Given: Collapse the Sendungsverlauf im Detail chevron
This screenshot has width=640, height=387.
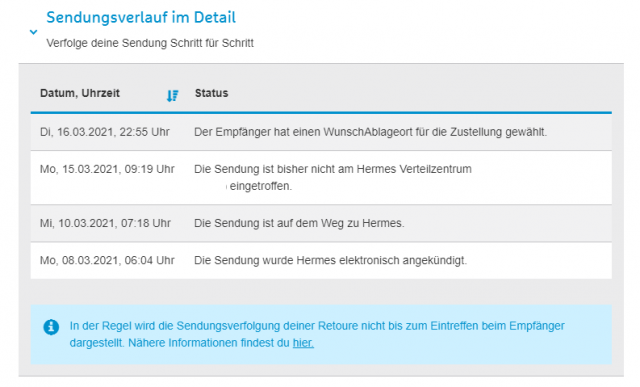Looking at the screenshot, I should pos(33,32).
